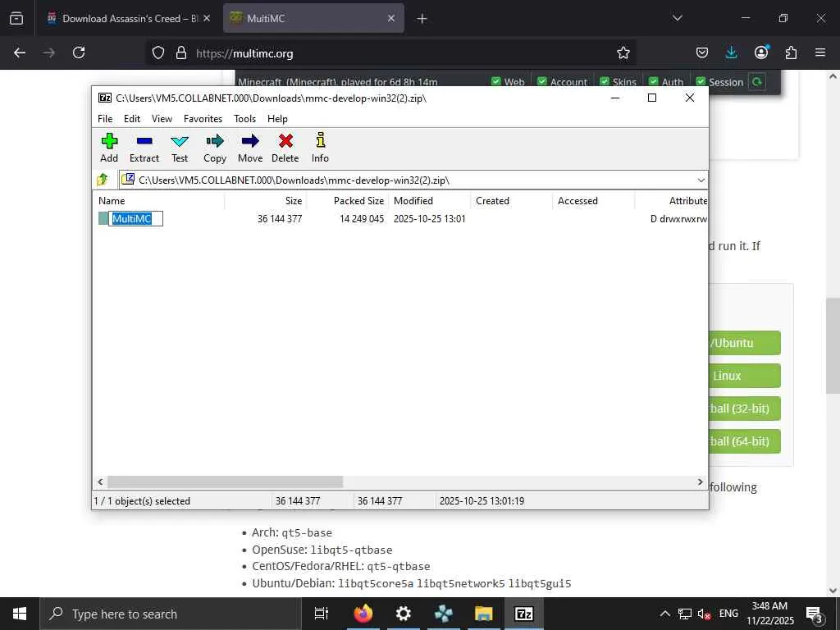840x630 pixels.
Task: Open the Help menu in 7-Zip
Action: tap(277, 119)
